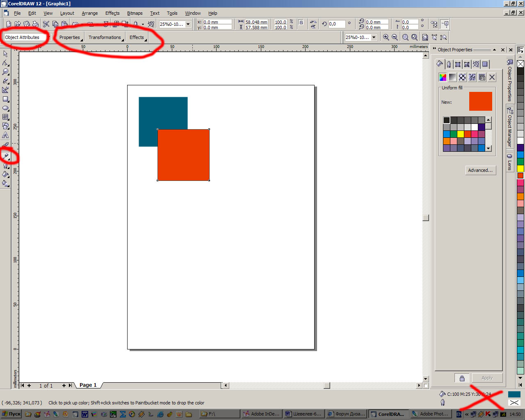Viewport: 525px width, 420px height.
Task: Pick white swatch in right color palette
Action: click(x=520, y=141)
